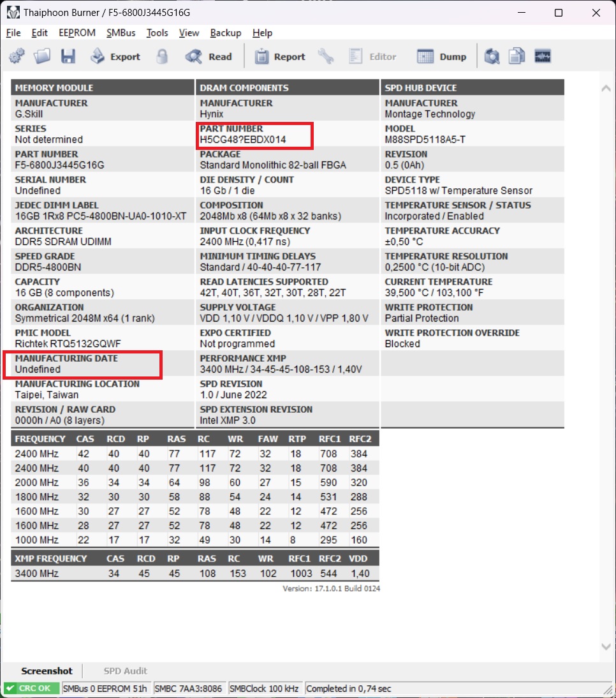
Task: Select module part number F5-6800J3445G16G value
Action: point(59,165)
